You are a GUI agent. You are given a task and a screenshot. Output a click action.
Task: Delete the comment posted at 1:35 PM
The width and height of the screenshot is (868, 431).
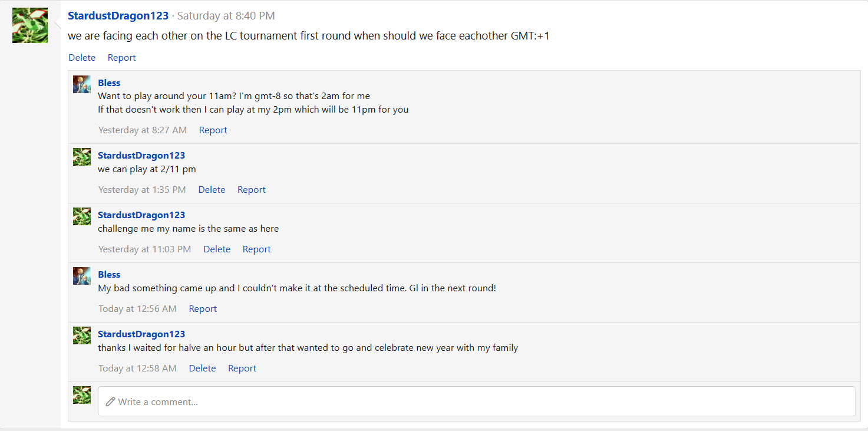coord(212,190)
